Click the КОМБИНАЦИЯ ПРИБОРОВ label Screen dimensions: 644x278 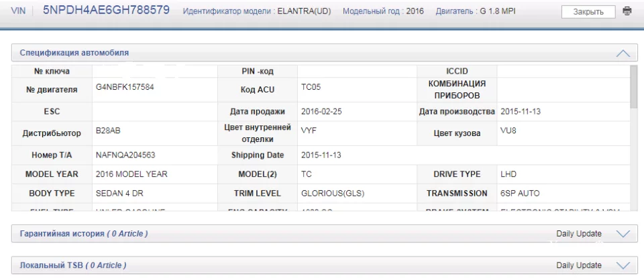[457, 90]
